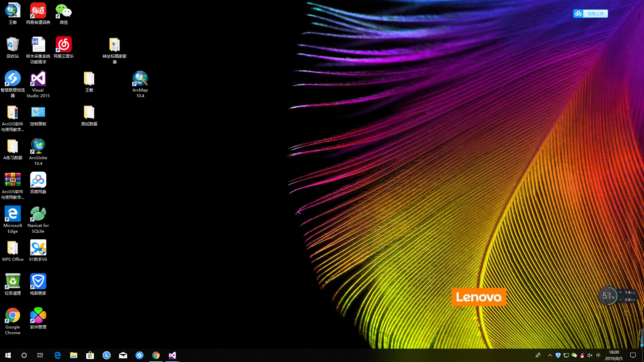Open Navicat for SQLite desktop shortcut

pyautogui.click(x=38, y=215)
